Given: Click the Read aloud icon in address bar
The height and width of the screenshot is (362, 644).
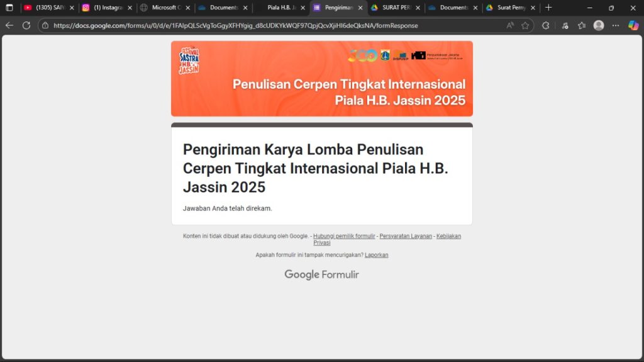Looking at the screenshot, I should click(510, 26).
